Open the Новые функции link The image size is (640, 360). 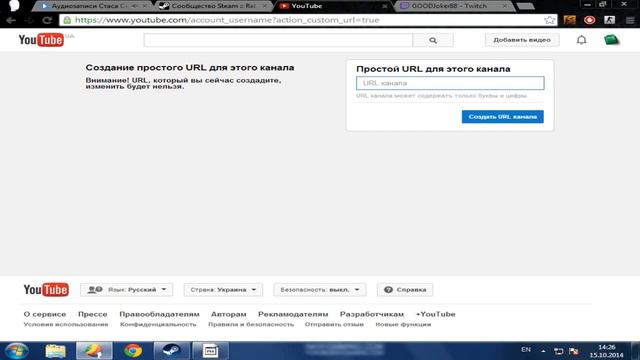point(403,324)
